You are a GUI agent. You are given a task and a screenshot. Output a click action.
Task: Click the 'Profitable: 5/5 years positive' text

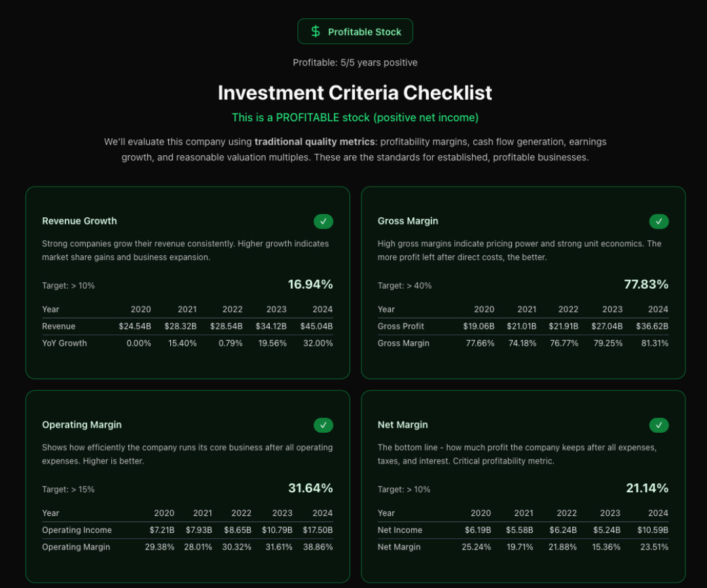tap(355, 63)
